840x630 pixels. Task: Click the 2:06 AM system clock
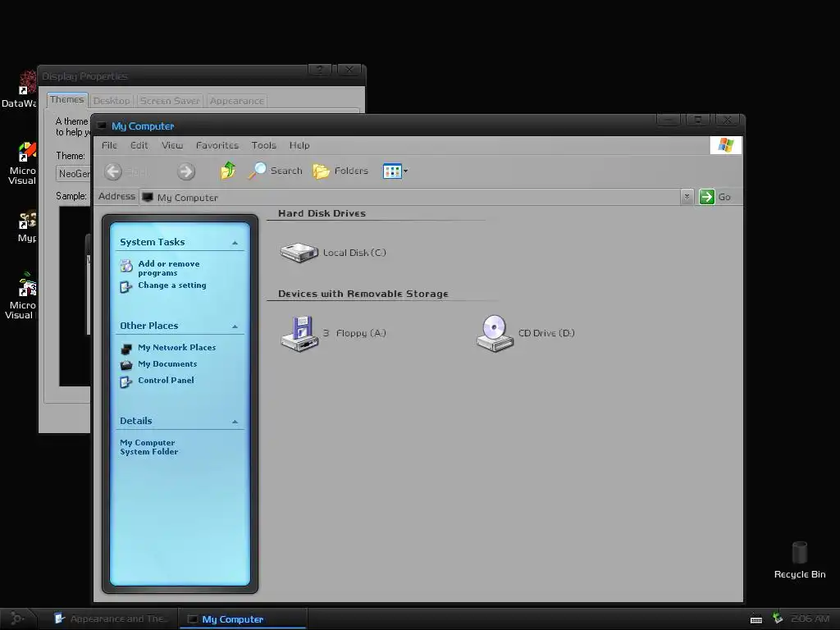810,619
